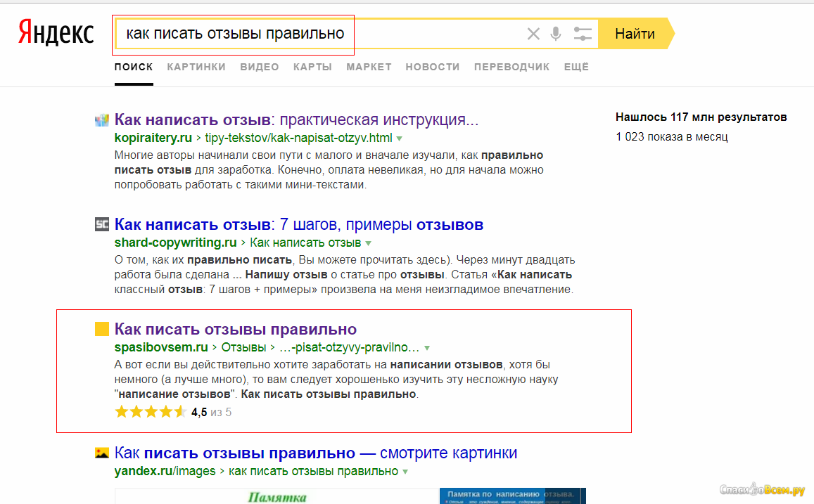Screen dimensions: 814x504
Task: Switch to the КАРТИНКИ tab
Action: (196, 67)
